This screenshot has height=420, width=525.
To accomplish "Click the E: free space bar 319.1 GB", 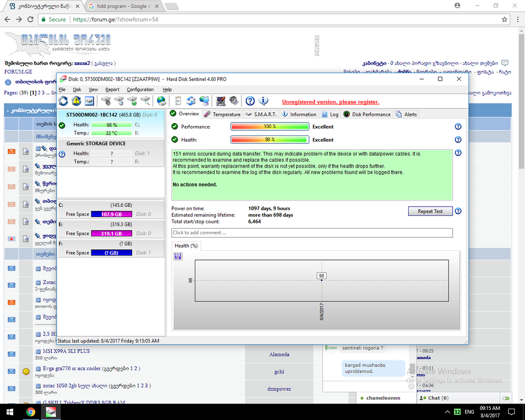I will coord(111,233).
